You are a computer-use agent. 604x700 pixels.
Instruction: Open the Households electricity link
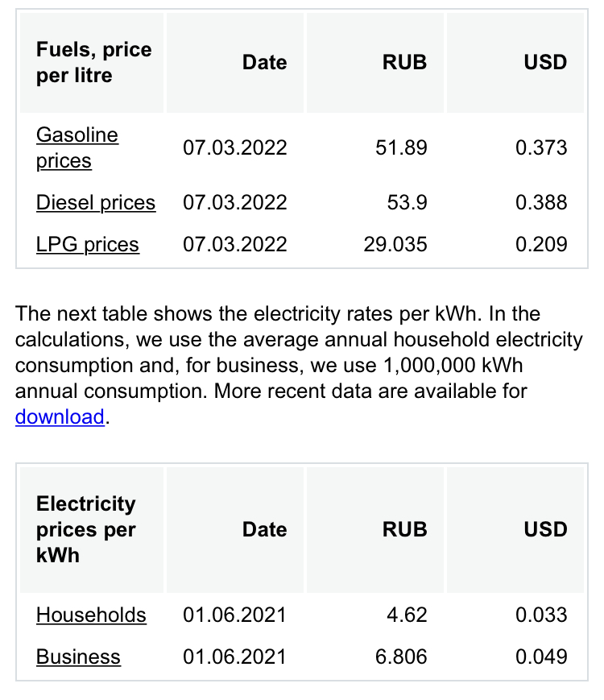(91, 615)
